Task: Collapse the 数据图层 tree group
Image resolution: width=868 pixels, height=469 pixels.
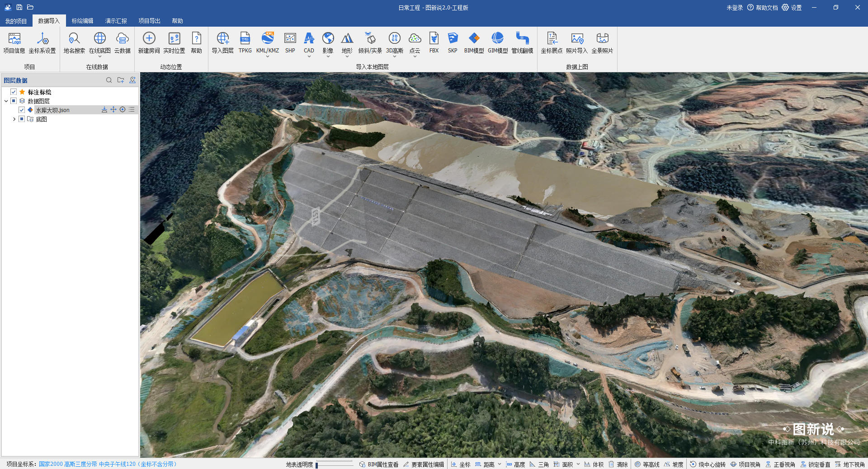Action: click(x=6, y=101)
